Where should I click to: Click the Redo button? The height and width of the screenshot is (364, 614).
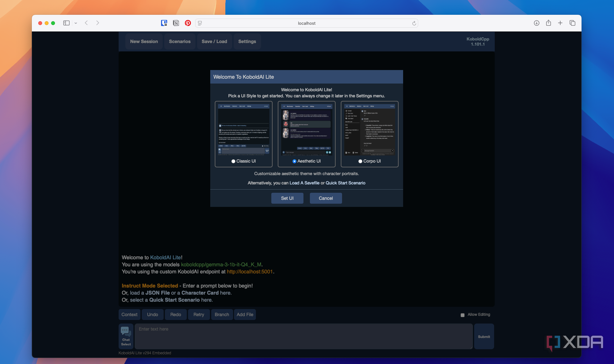(x=176, y=315)
